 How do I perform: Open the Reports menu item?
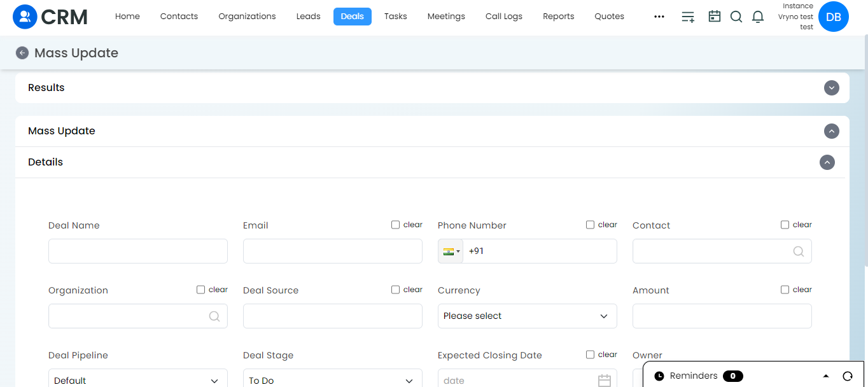559,17
